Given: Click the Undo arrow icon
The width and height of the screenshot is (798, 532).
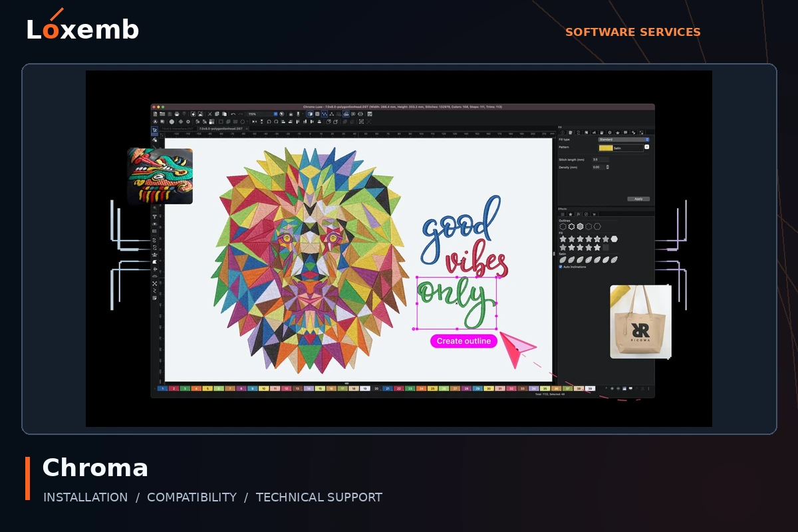Looking at the screenshot, I should coord(233,114).
